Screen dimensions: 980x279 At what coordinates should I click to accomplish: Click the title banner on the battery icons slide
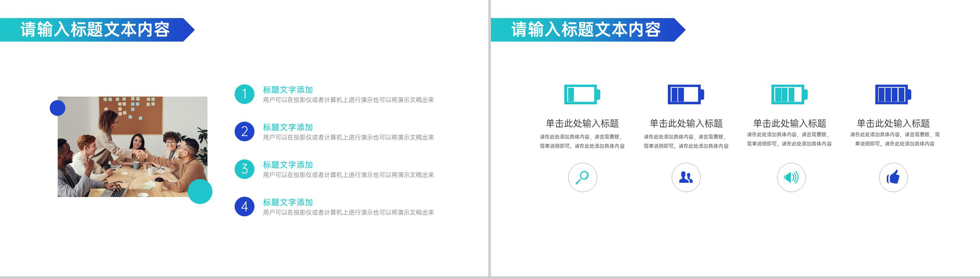coord(586,30)
